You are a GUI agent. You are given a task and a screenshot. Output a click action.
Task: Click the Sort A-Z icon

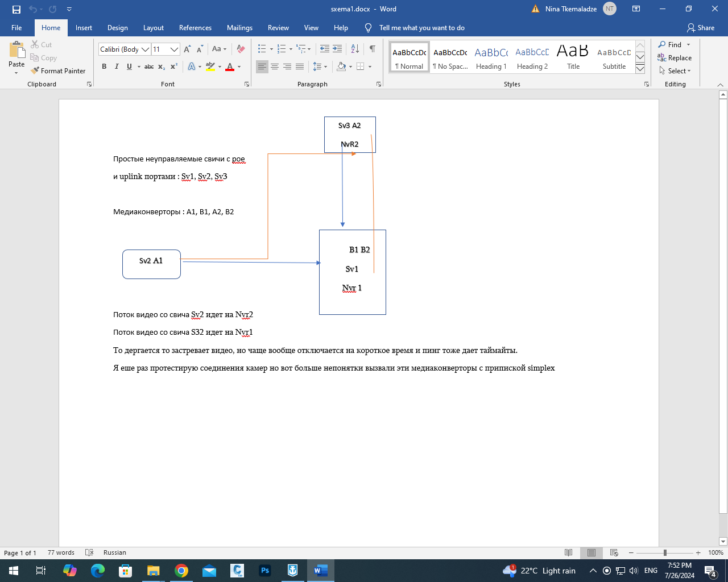(355, 49)
